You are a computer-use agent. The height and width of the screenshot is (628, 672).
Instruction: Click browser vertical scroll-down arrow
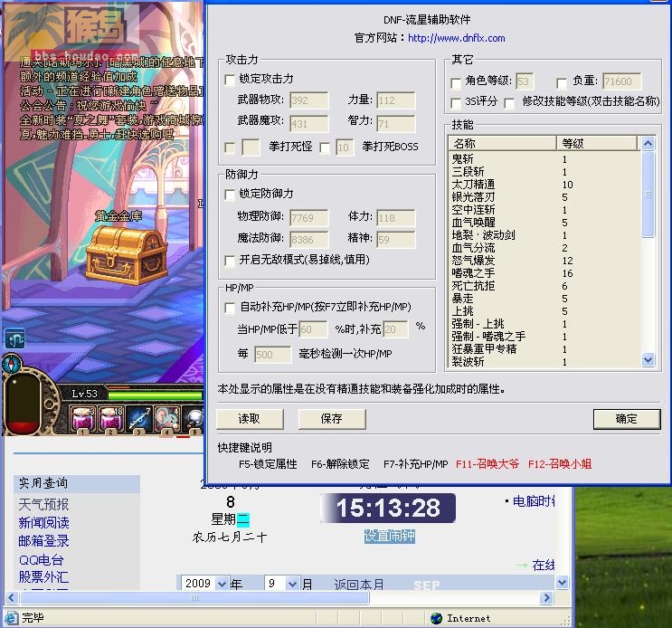tap(562, 582)
